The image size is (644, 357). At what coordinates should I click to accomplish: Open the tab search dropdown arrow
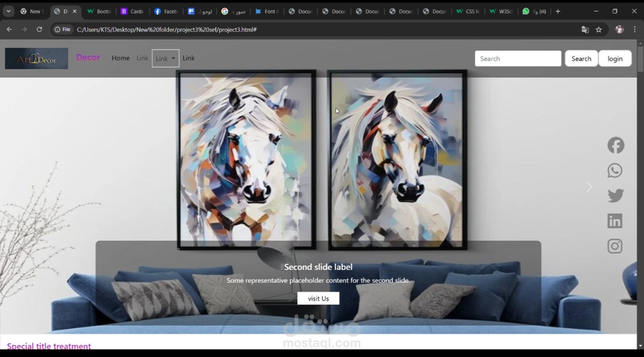[8, 11]
